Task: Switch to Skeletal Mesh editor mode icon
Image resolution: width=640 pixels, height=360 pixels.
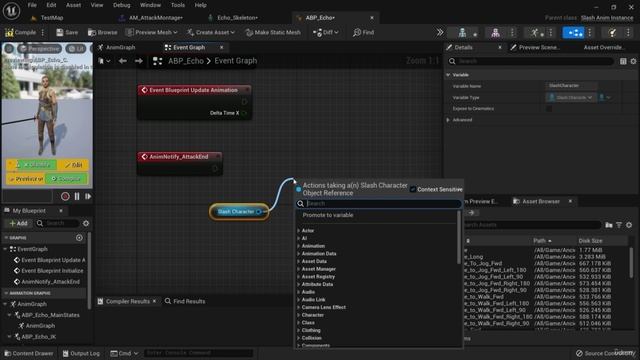Action: [495, 33]
